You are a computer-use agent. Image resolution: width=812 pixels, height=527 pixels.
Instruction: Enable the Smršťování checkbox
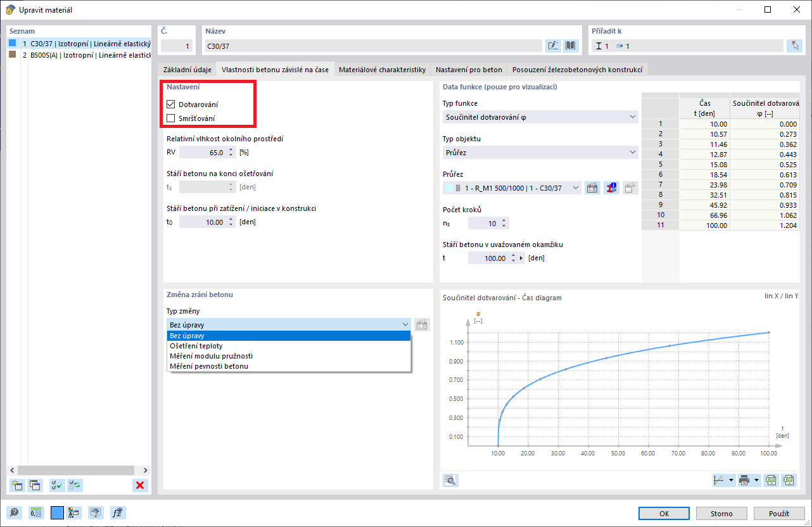(170, 118)
